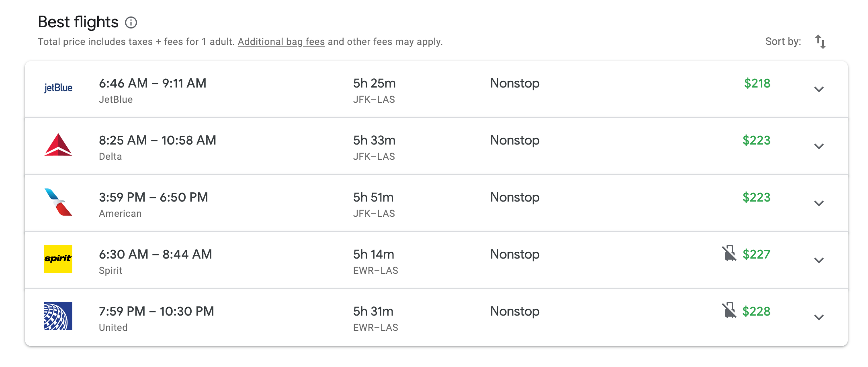Expand the United flight details
The image size is (868, 367).
point(819,317)
